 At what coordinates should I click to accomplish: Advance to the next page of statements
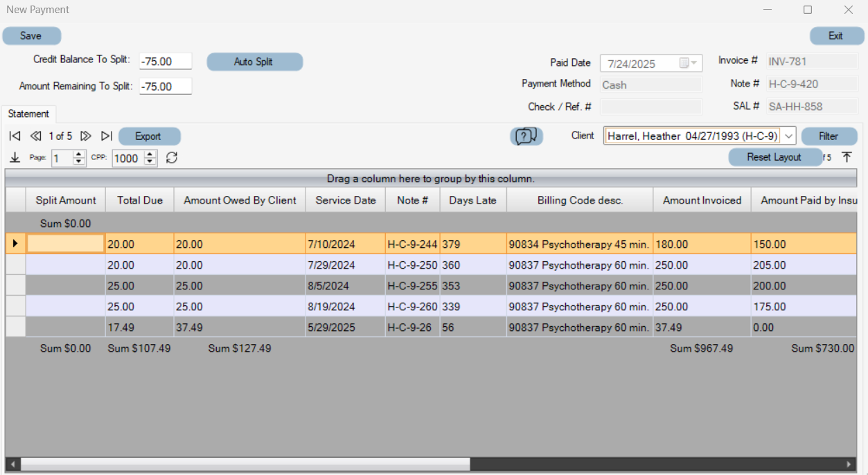[85, 136]
